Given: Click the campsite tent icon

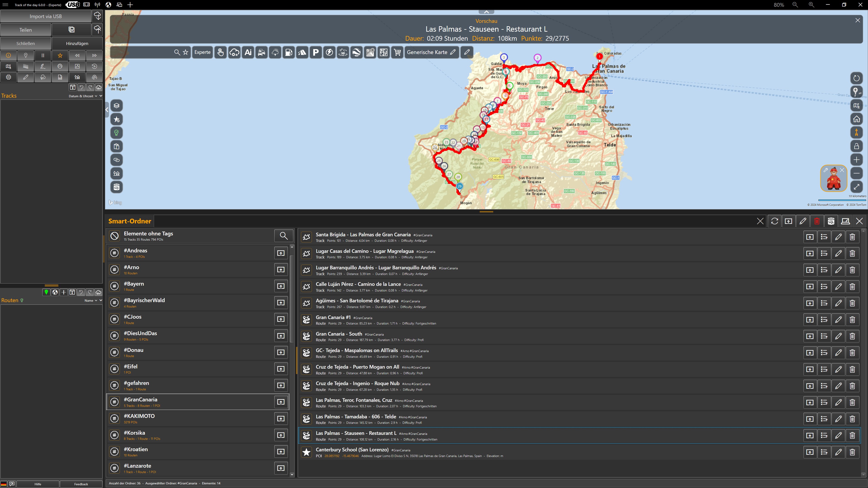Looking at the screenshot, I should coord(302,52).
